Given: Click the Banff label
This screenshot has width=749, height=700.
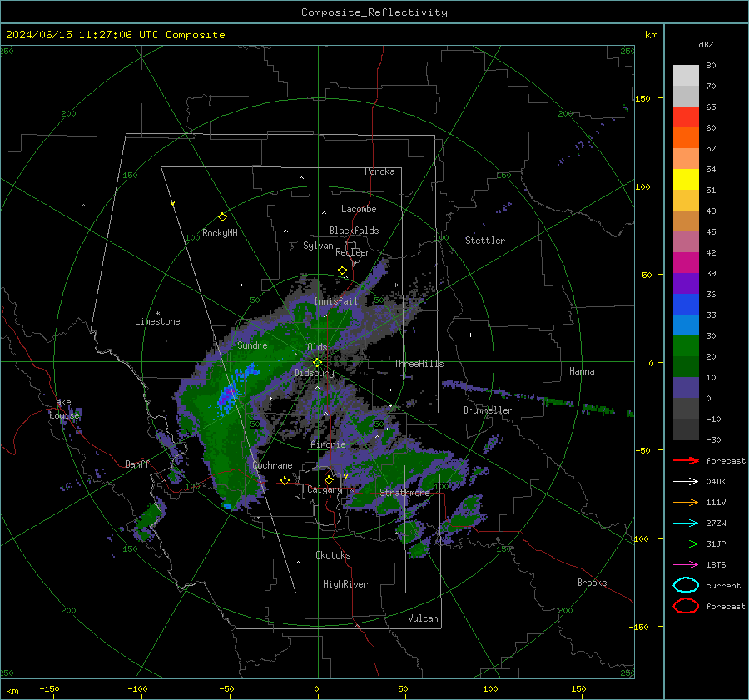Looking at the screenshot, I should (x=137, y=464).
